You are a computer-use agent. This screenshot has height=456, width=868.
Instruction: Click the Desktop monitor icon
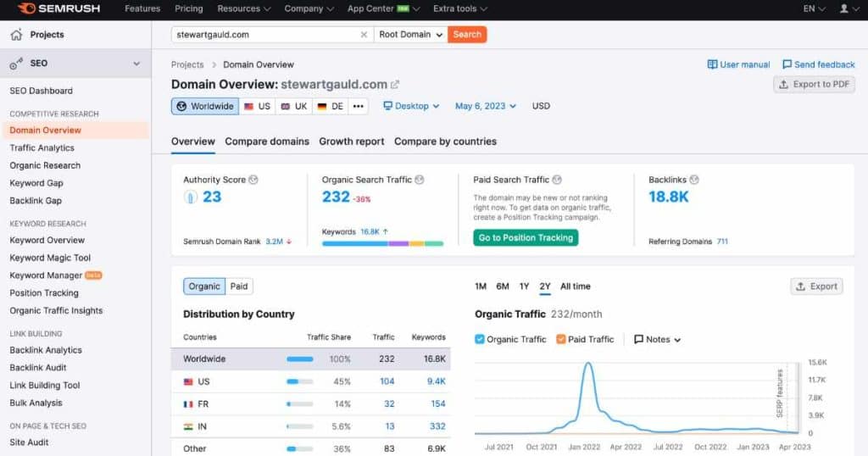pyautogui.click(x=387, y=106)
